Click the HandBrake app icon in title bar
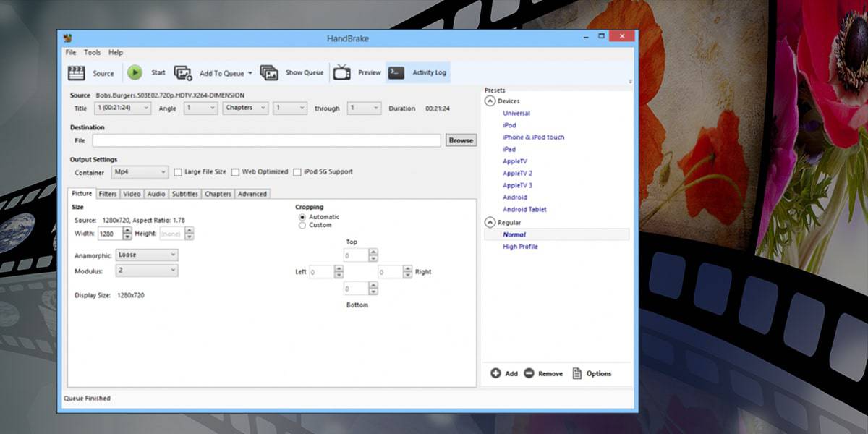 point(68,38)
